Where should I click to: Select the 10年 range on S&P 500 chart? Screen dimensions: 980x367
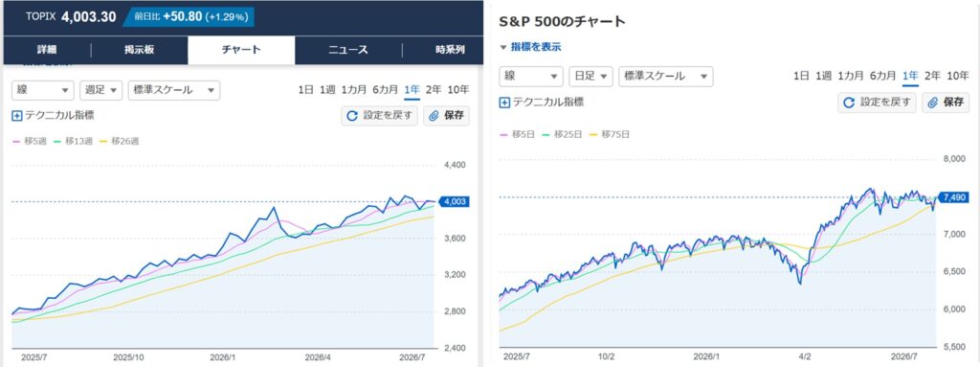[x=958, y=76]
